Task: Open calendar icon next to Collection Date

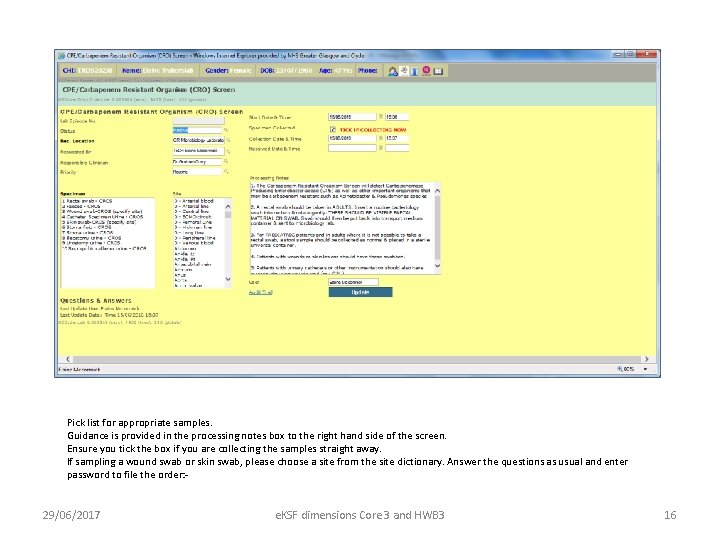Action: coord(381,138)
